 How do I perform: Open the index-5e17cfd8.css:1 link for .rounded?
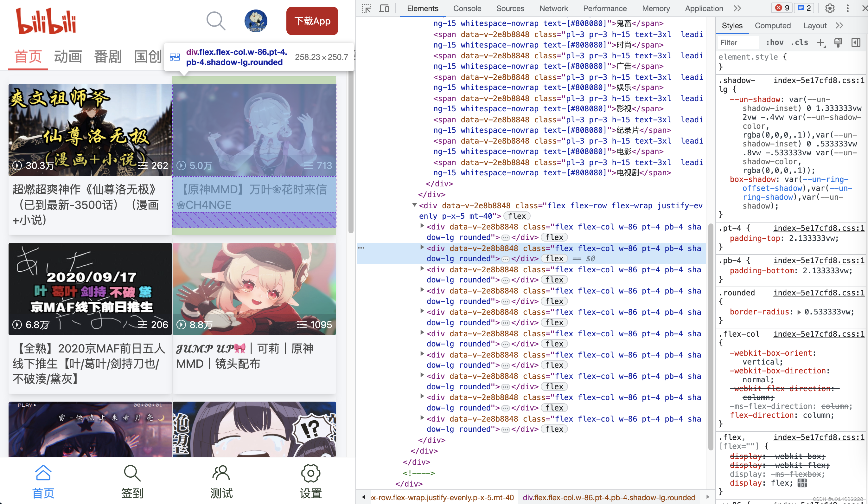819,293
